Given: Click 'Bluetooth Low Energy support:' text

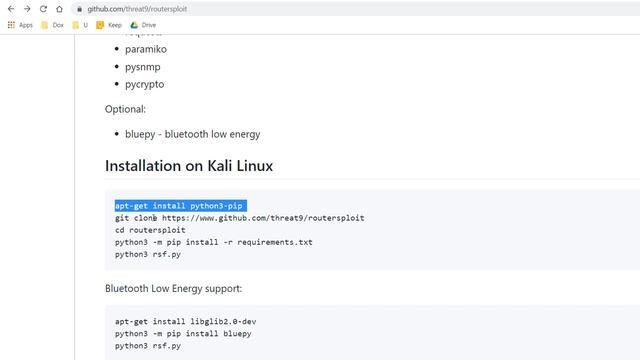Looking at the screenshot, I should [173, 289].
